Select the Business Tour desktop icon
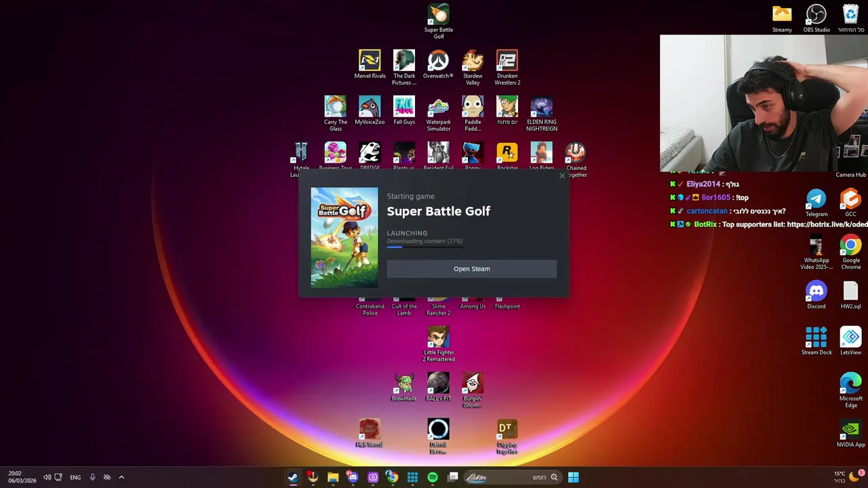Viewport: 868px width, 488px height. click(x=336, y=156)
